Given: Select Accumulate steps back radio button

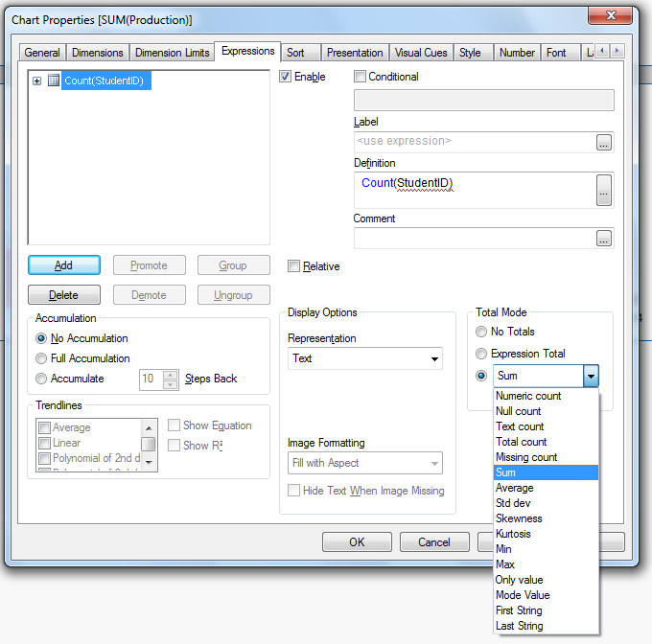Looking at the screenshot, I should click(x=41, y=379).
